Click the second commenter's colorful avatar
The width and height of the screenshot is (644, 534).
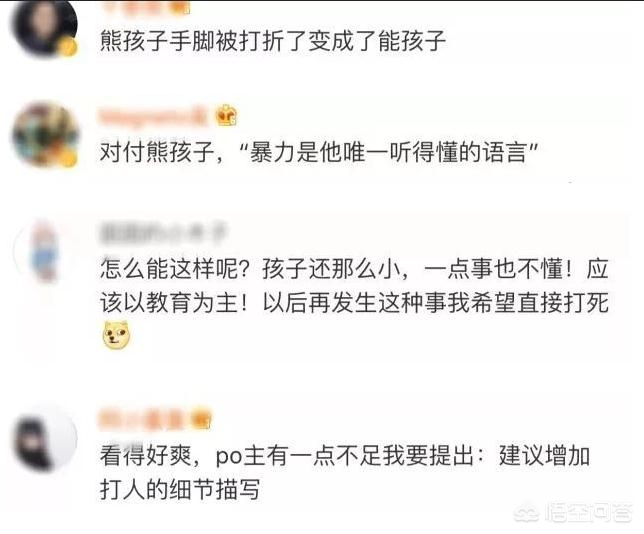coord(44,136)
